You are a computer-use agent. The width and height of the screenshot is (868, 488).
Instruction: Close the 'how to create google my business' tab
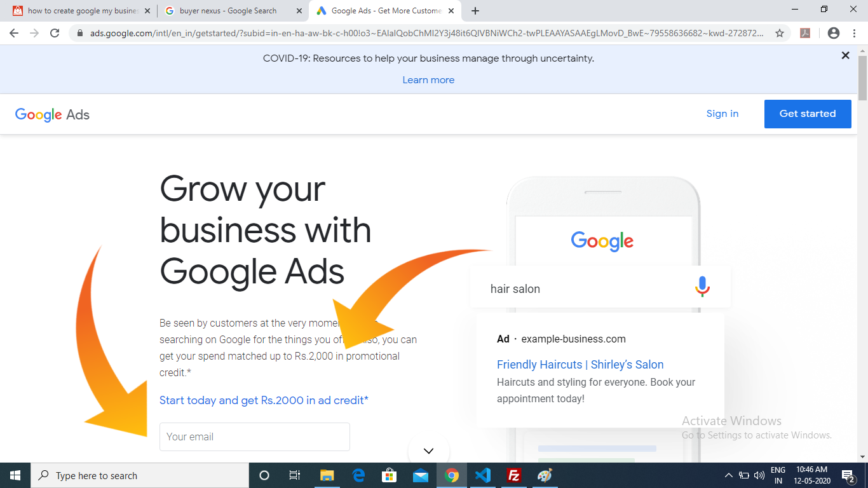tap(147, 11)
